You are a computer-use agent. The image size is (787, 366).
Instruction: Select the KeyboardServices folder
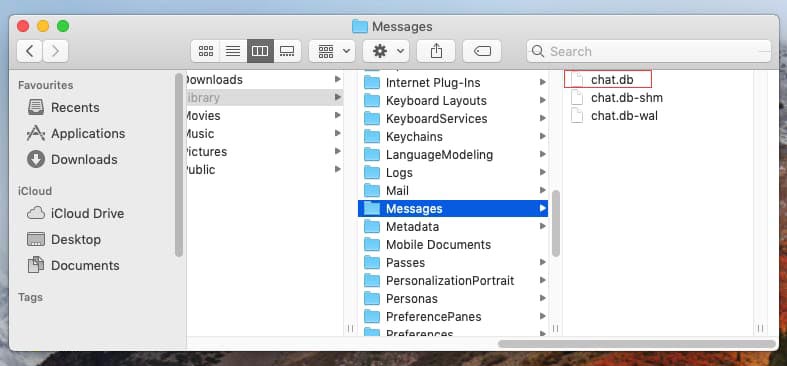[453, 118]
